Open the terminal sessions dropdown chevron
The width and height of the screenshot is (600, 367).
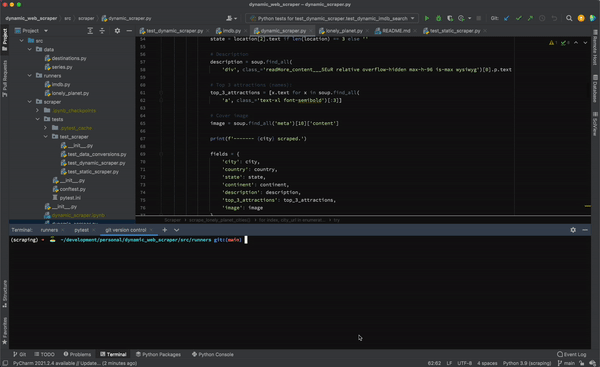tap(176, 230)
